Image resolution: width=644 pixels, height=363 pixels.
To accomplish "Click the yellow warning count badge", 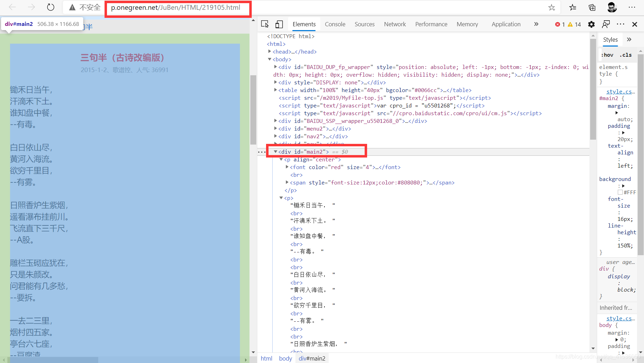I will tap(574, 24).
